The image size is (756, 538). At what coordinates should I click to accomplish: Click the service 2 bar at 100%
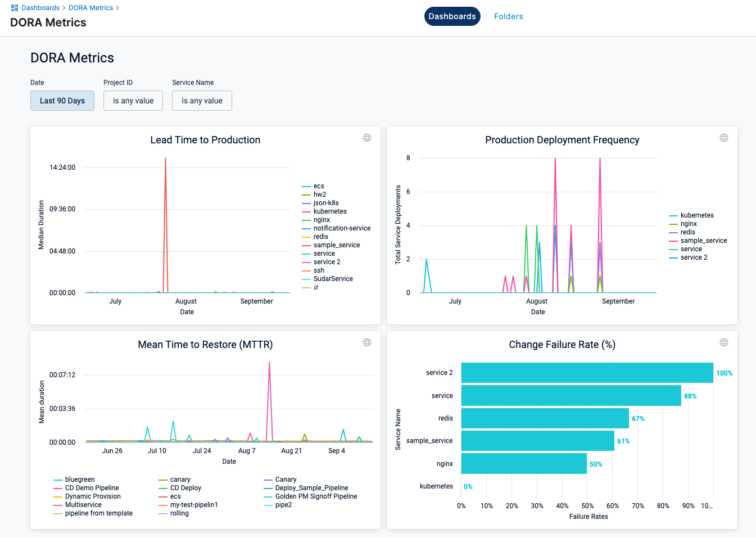click(x=587, y=373)
